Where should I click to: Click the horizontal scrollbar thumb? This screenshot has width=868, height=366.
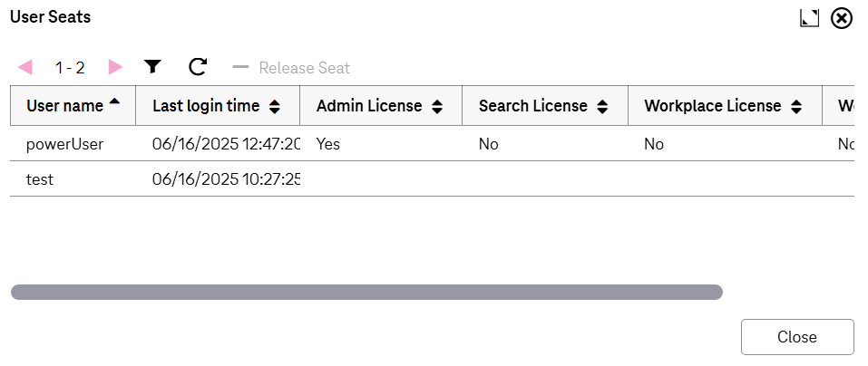(366, 292)
